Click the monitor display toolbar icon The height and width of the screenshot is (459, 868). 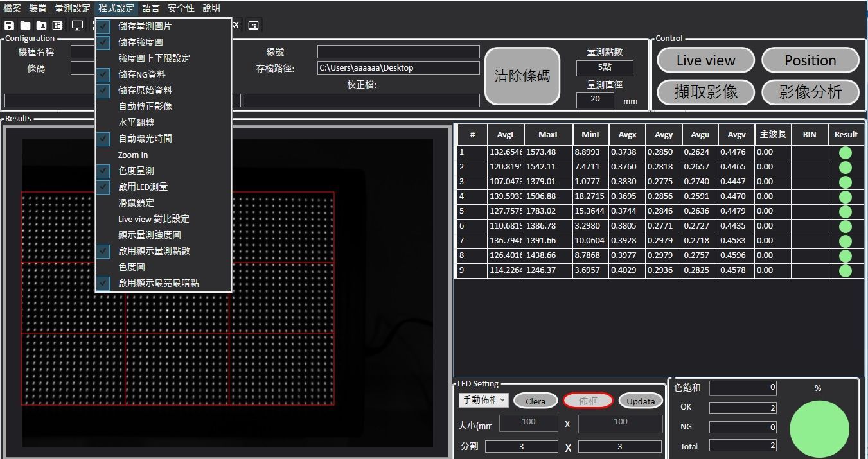(77, 26)
